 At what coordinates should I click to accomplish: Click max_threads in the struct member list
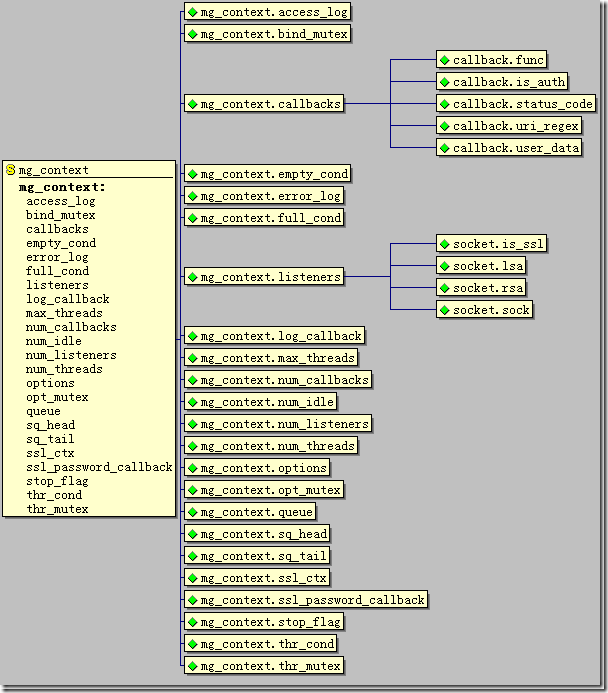(x=64, y=313)
